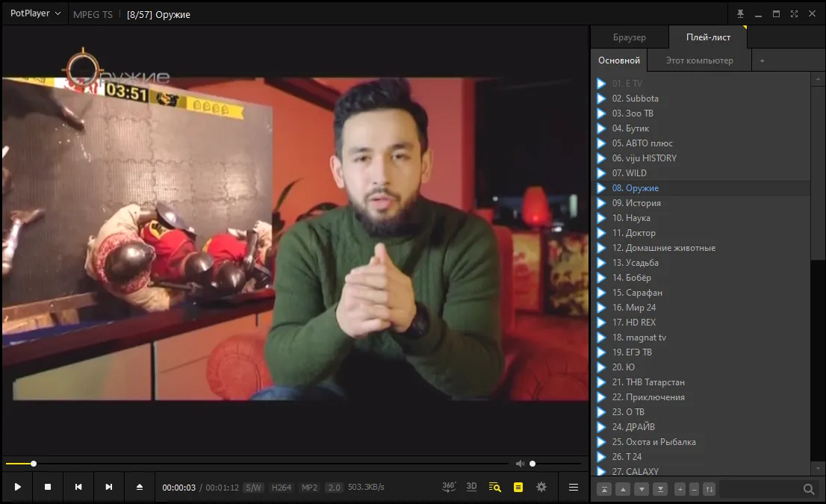This screenshot has width=826, height=504.
Task: Select playlist item 11. Доктор
Action: point(701,233)
